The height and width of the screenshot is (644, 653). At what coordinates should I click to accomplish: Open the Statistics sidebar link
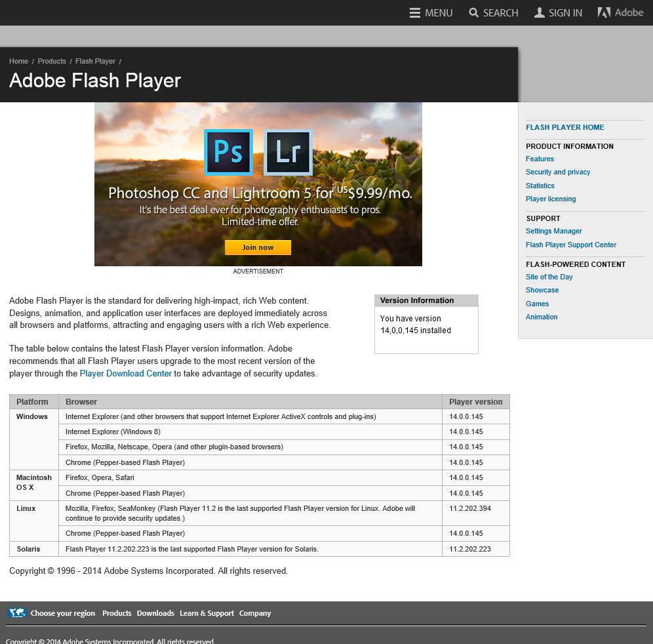tap(540, 186)
